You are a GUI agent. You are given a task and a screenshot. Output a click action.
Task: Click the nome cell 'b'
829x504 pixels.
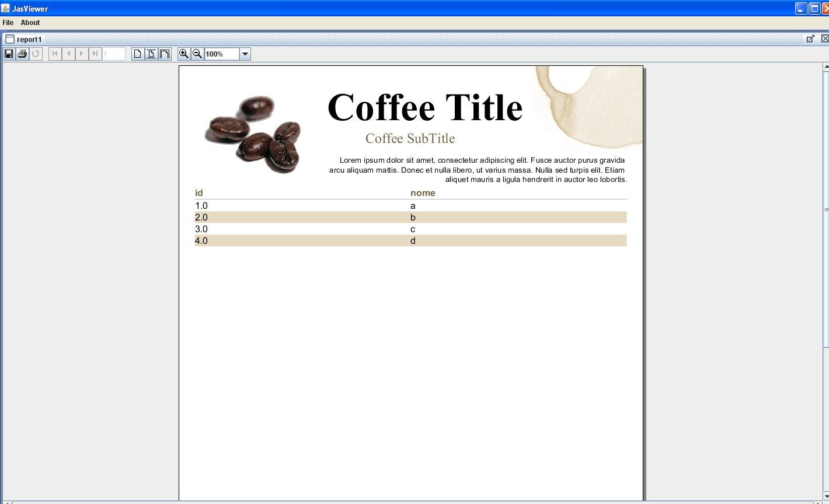[x=413, y=218]
